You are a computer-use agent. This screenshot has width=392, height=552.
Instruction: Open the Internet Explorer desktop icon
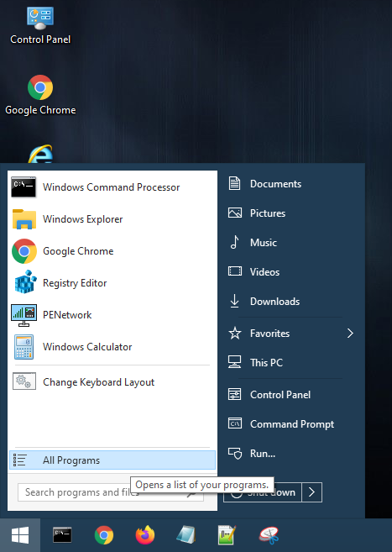coord(40,155)
